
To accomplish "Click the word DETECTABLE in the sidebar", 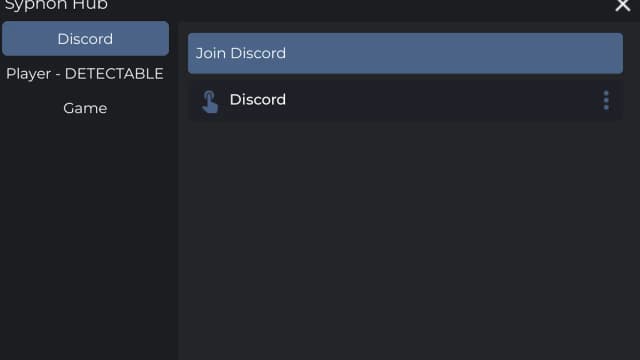I will tap(114, 74).
